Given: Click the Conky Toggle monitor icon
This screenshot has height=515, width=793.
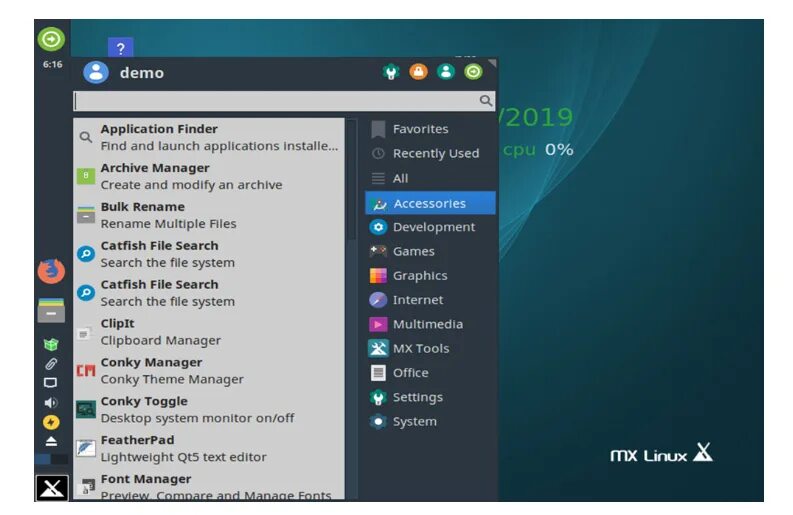Looking at the screenshot, I should pyautogui.click(x=86, y=409).
